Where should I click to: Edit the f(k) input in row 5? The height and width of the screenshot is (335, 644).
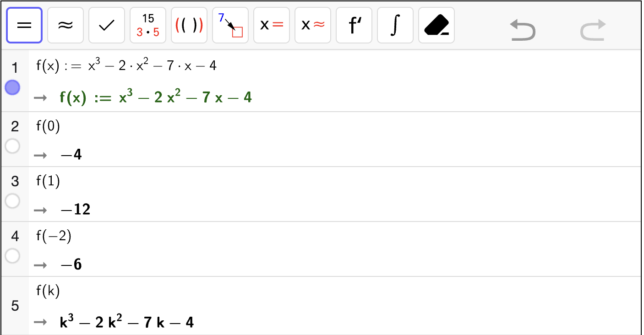pos(48,291)
